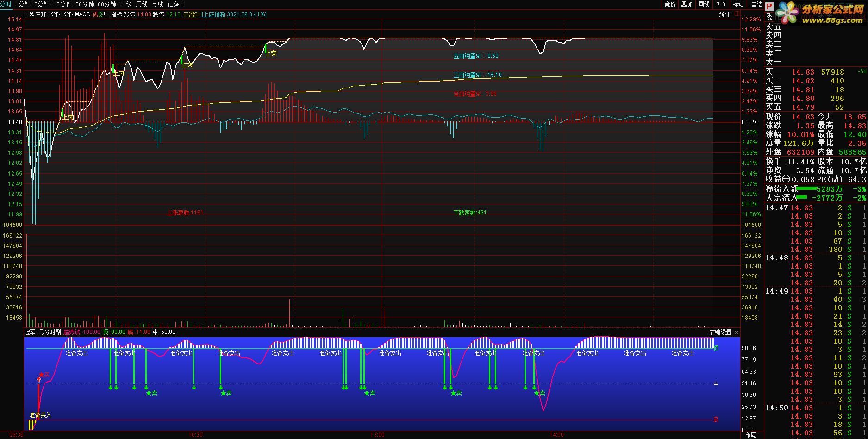868x439 pixels.
Task: Click the 元器件 sector label
Action: coord(191,14)
